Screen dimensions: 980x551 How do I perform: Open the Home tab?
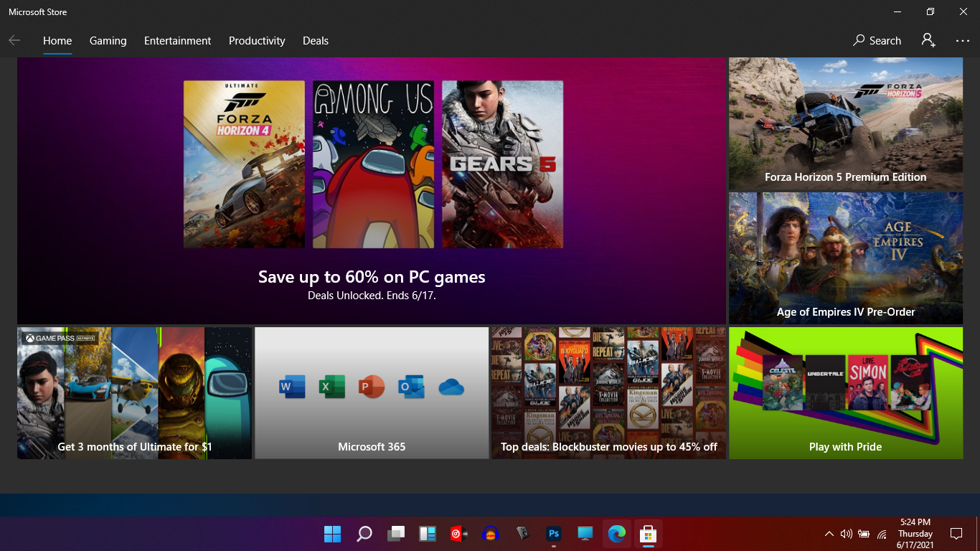[x=57, y=41]
